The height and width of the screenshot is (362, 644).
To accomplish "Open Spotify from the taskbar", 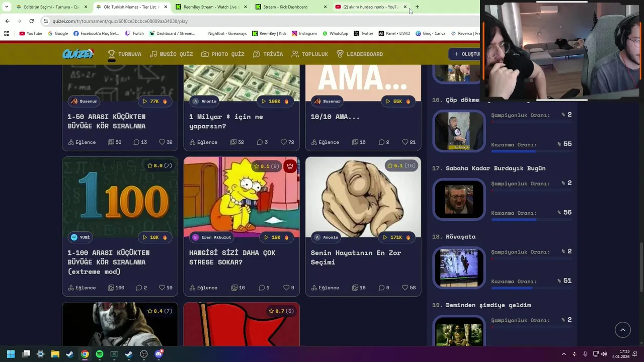I will click(x=100, y=354).
